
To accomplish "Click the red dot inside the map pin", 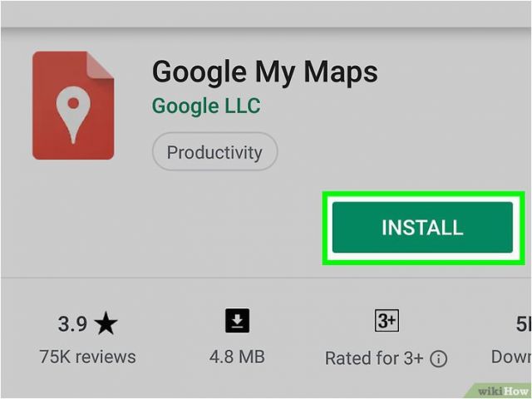I will tap(73, 103).
